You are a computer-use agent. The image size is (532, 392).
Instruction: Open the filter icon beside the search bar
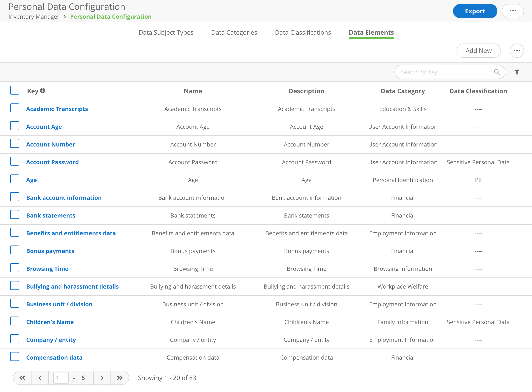[x=517, y=72]
